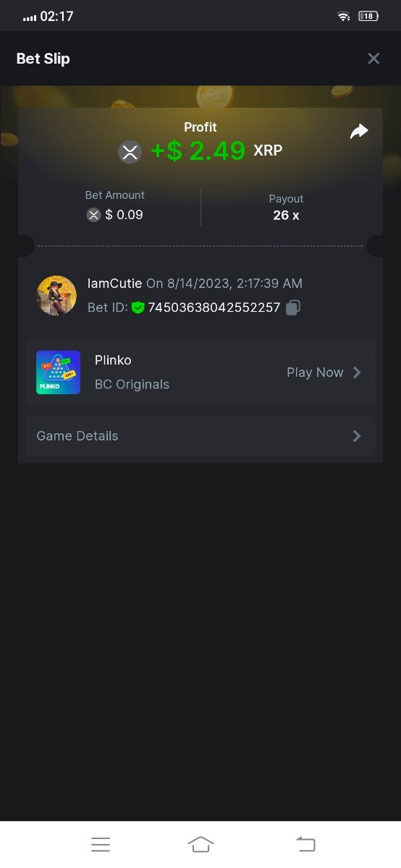Screen dimensions: 401x868
Task: Expand the Game Details row
Action: [x=200, y=436]
